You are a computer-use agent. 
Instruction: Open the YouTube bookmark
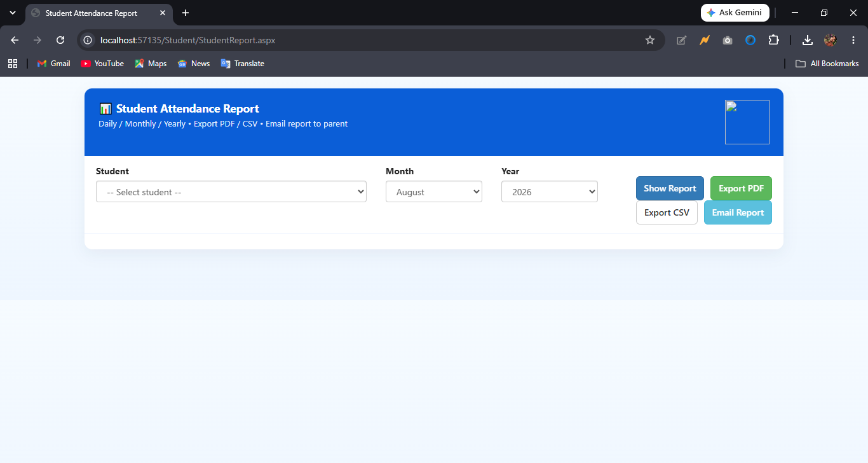coord(102,64)
